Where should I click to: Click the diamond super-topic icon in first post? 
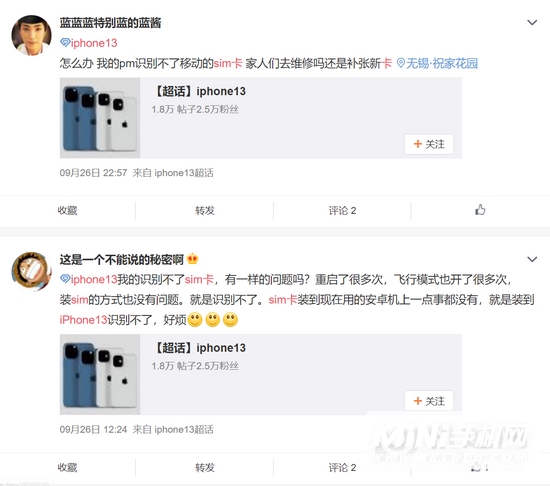point(65,43)
